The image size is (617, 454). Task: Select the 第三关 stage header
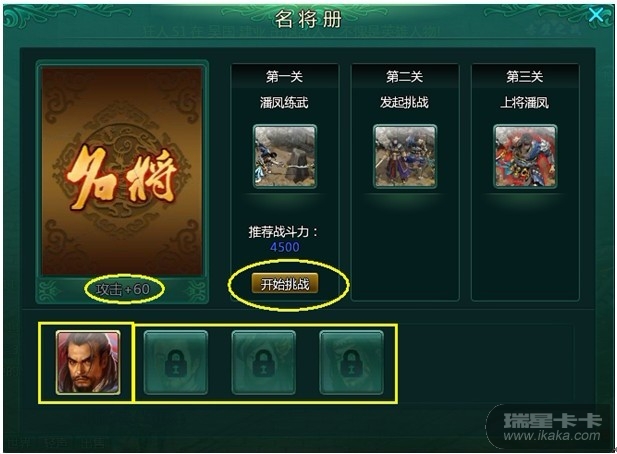(x=525, y=76)
